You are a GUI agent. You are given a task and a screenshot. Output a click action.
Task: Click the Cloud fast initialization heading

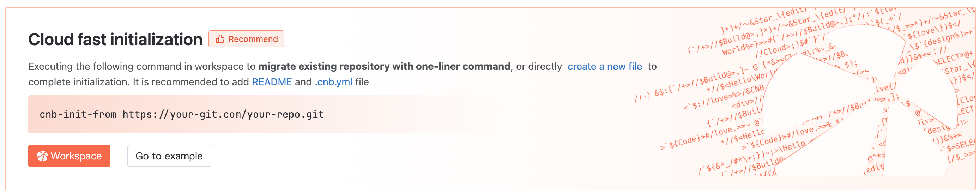(x=115, y=40)
